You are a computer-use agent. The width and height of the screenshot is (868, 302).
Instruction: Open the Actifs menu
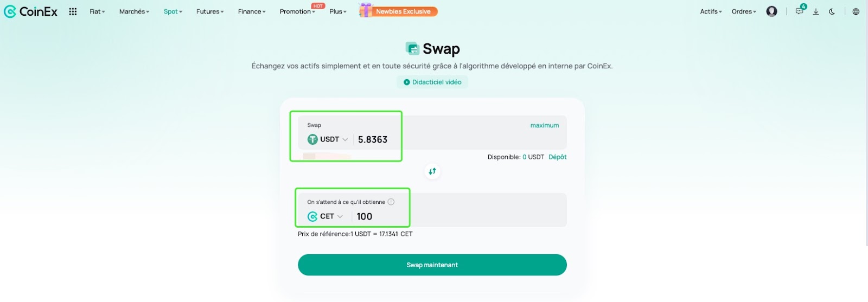pos(711,11)
